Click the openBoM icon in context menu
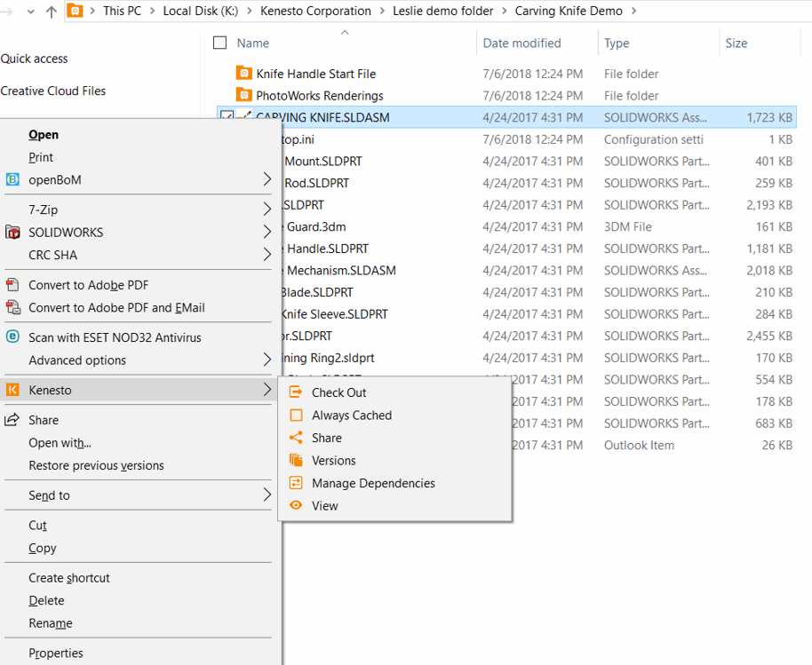 (x=12, y=179)
